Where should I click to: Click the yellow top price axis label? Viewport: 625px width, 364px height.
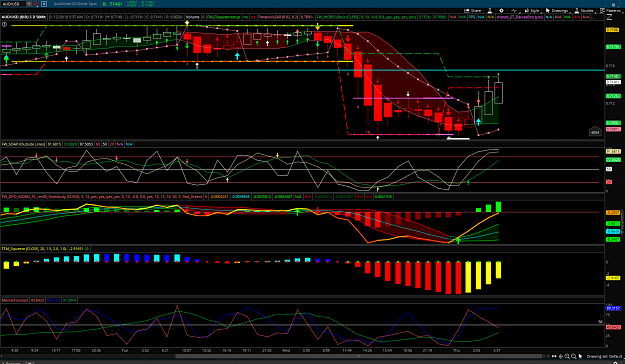[x=612, y=30]
